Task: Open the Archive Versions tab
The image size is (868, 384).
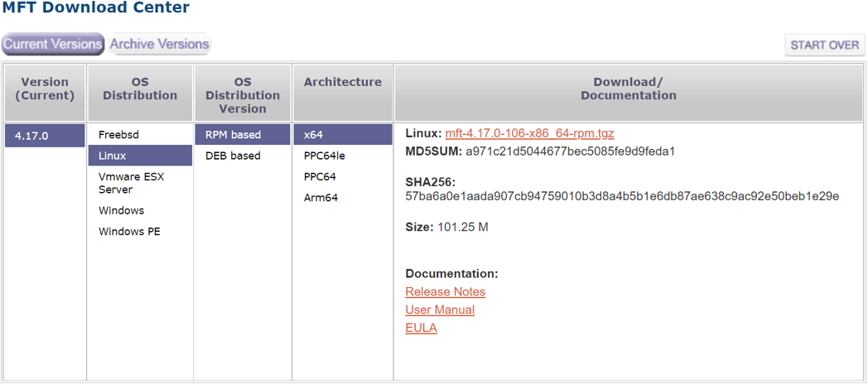Action: pyautogui.click(x=159, y=44)
